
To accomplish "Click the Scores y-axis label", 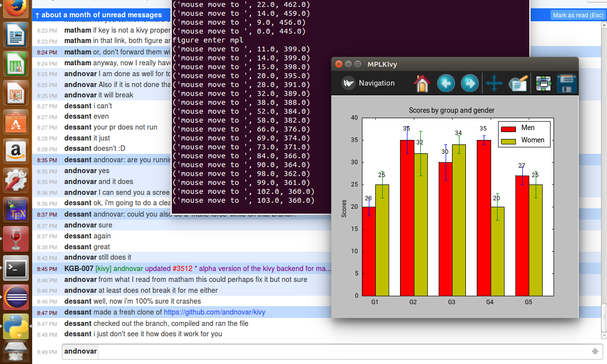I will click(x=344, y=209).
